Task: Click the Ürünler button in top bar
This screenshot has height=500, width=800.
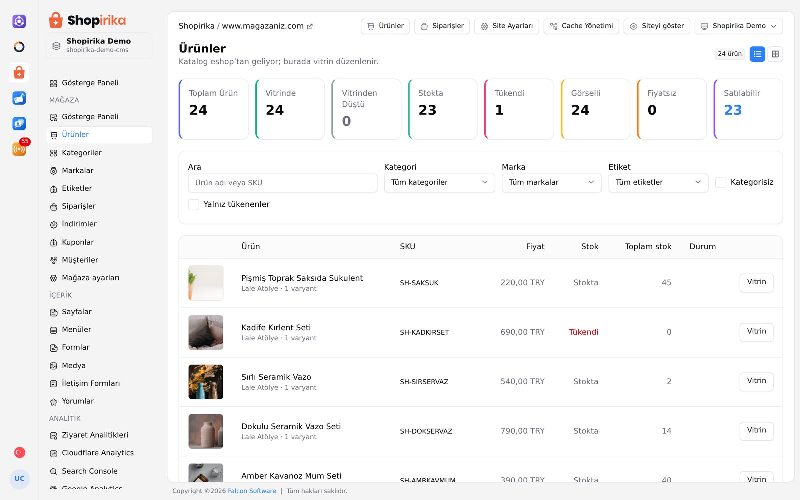Action: point(385,26)
